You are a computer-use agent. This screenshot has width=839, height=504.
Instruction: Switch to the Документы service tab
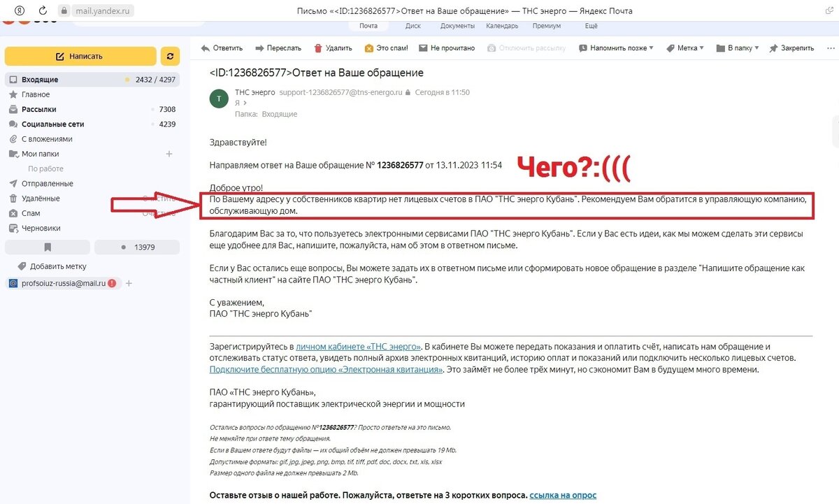457,26
